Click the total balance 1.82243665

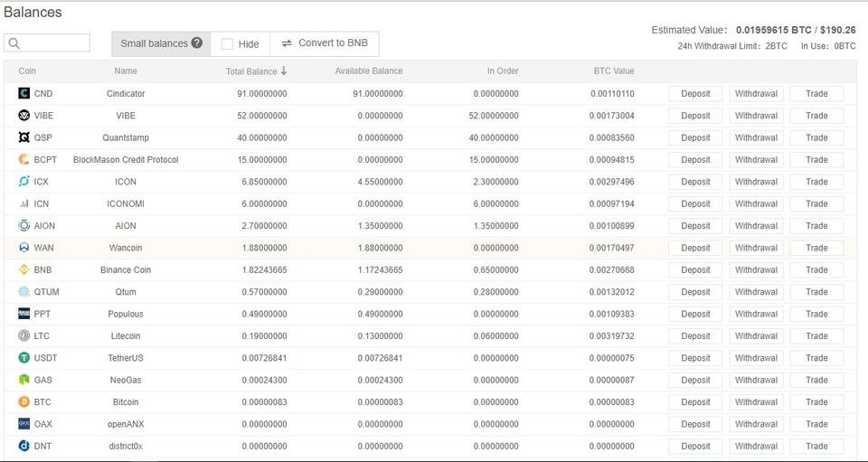click(264, 270)
